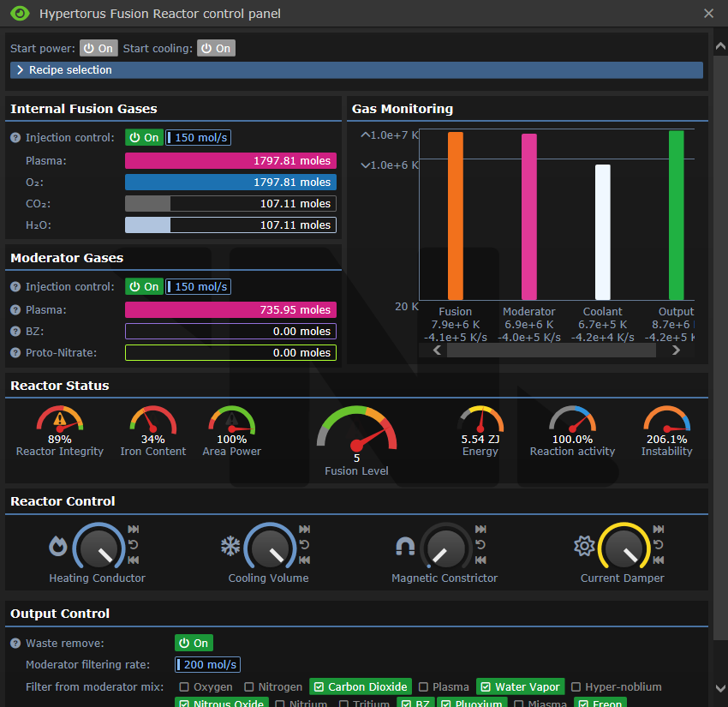Click moderator Plasma 735.95 moles bar
The height and width of the screenshot is (707, 728).
230,310
